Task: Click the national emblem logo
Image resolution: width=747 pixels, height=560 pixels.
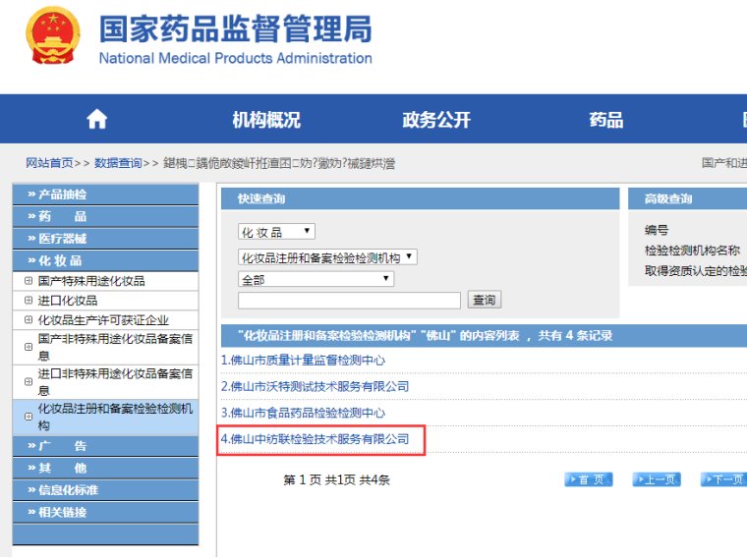Action: click(x=53, y=35)
